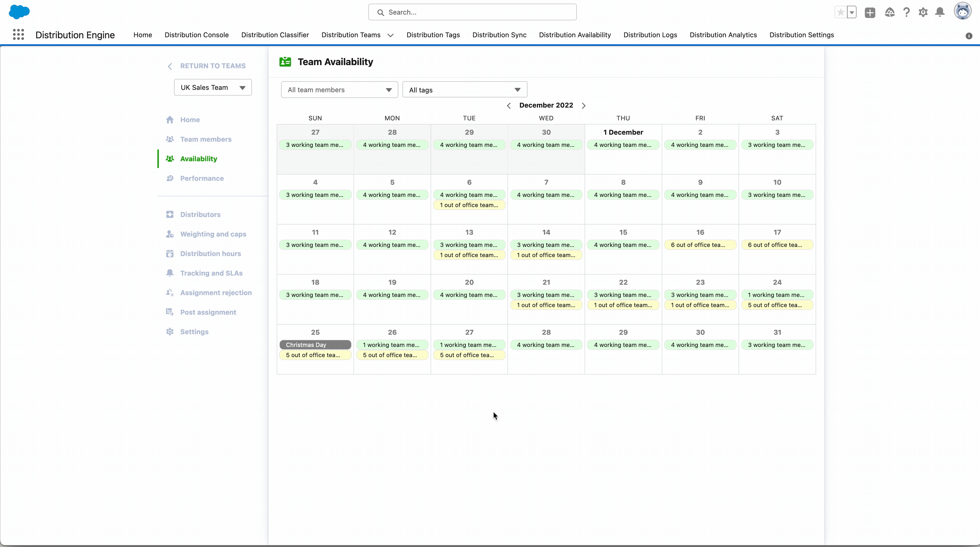This screenshot has width=980, height=547.
Task: Open the Performance sidebar link
Action: pos(202,178)
